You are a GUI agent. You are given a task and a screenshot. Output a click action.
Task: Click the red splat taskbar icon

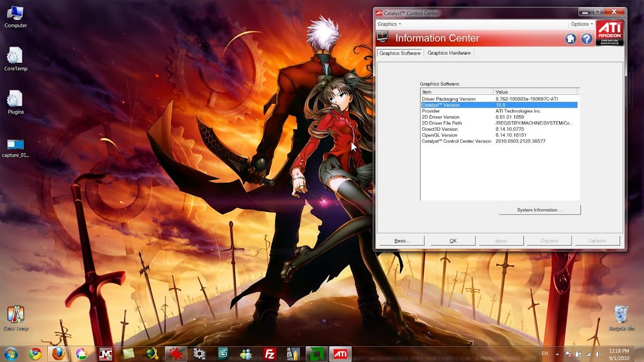[176, 354]
